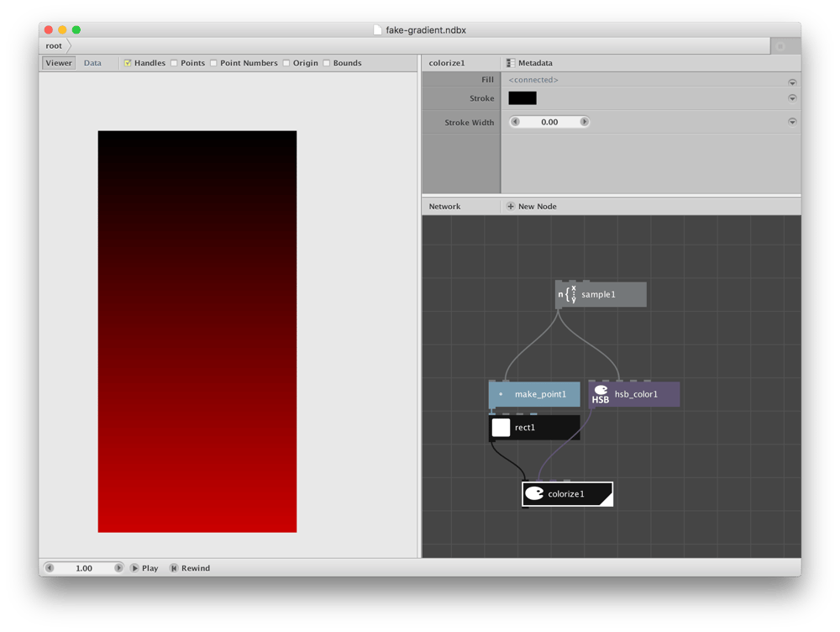Click the sample1 node icon

point(568,294)
